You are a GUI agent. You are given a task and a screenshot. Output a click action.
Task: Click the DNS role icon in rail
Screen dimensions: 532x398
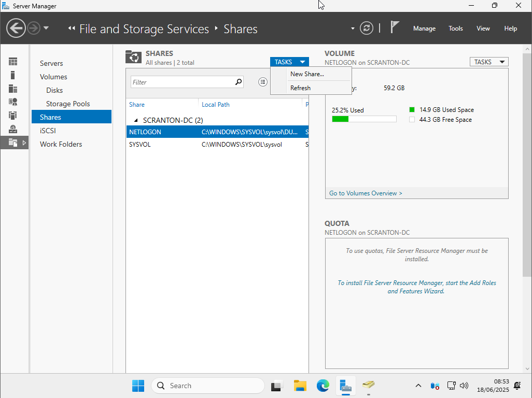pos(13,129)
